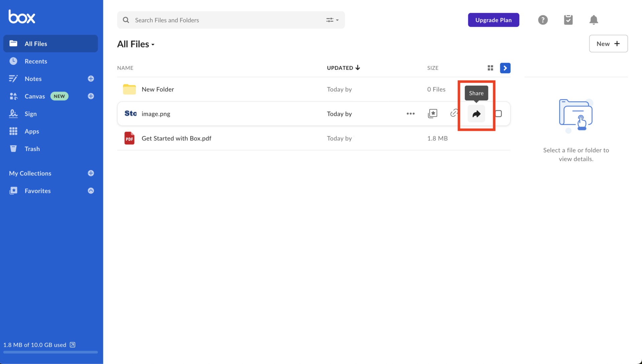Add image.png to Favorites via star icon

[432, 114]
